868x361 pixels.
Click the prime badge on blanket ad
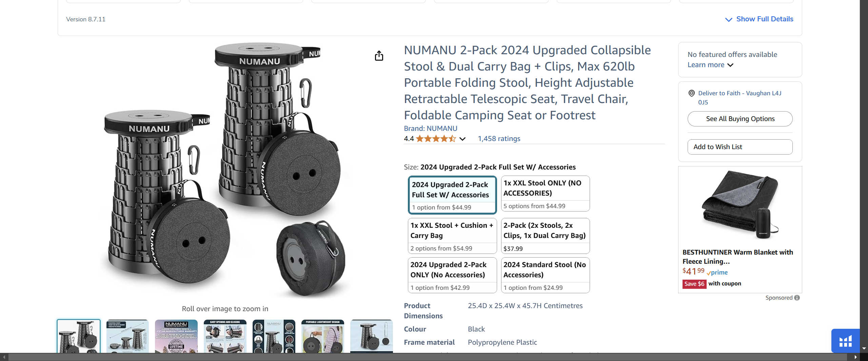pyautogui.click(x=717, y=273)
